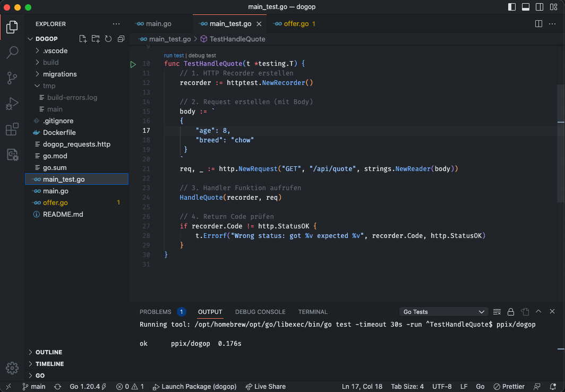Open the Extensions view
The width and height of the screenshot is (565, 392).
coord(12,129)
